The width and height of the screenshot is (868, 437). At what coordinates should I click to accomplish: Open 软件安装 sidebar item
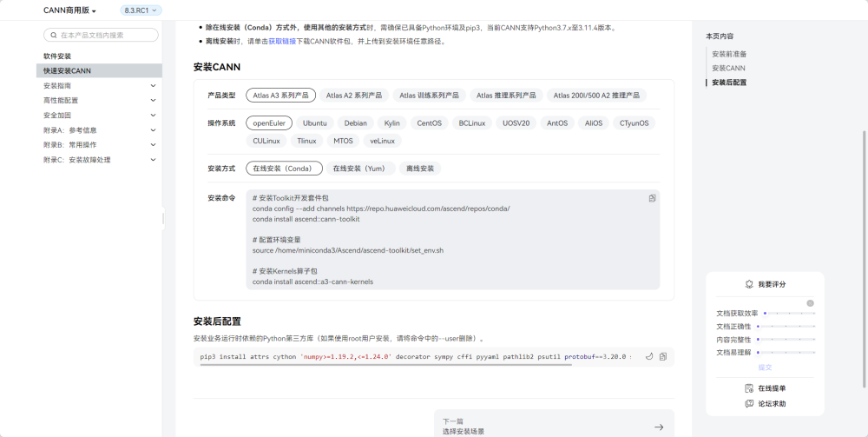pyautogui.click(x=57, y=56)
